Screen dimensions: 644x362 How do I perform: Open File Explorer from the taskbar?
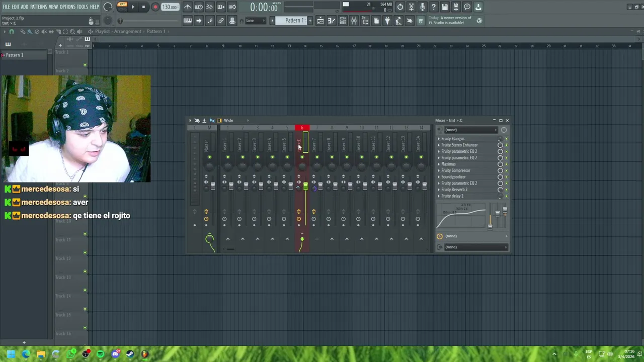[41, 354]
